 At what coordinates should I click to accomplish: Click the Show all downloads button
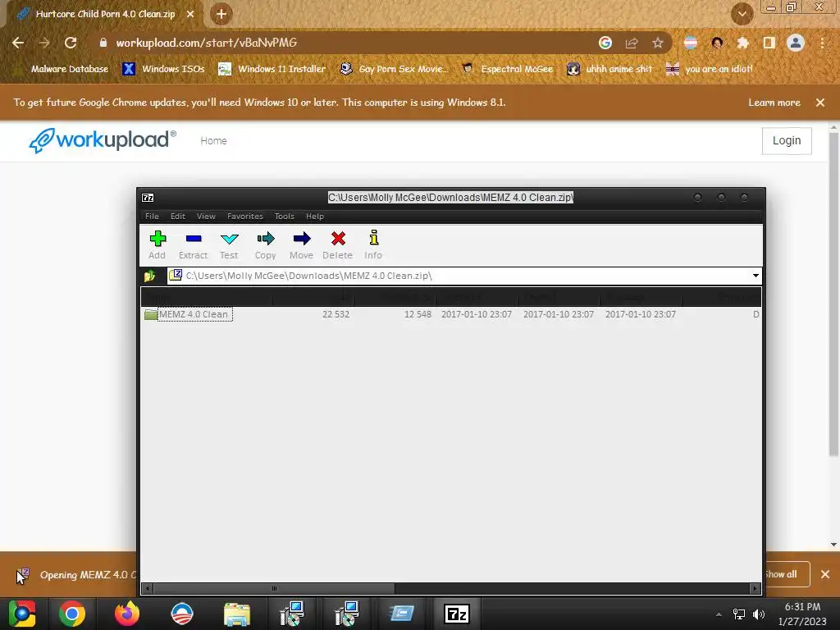click(787, 574)
